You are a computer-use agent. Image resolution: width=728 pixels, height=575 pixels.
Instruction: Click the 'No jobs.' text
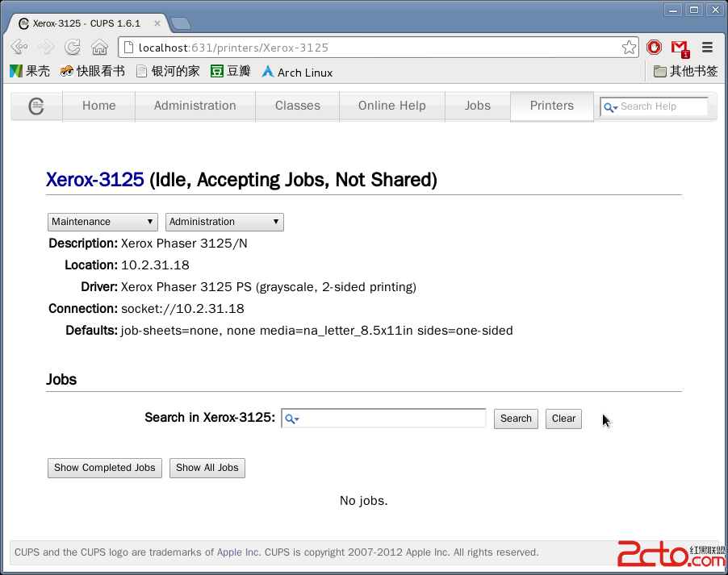pos(363,501)
